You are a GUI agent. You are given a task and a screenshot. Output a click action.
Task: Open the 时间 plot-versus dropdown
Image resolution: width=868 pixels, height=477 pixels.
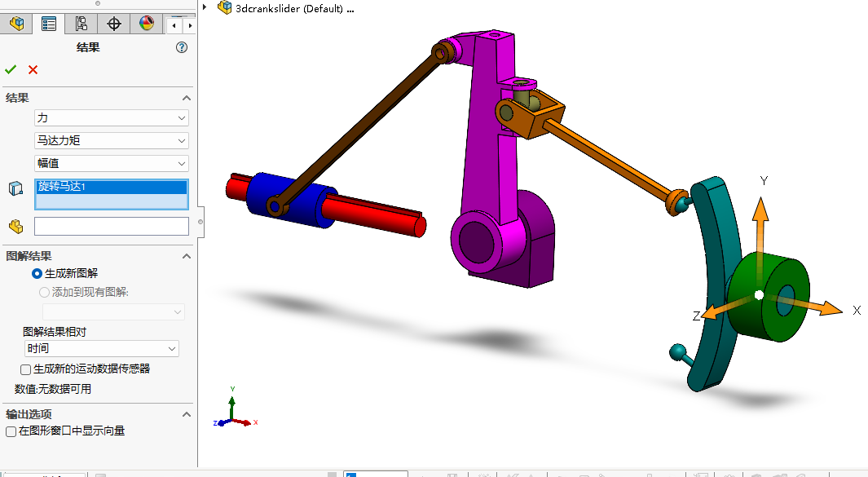tap(101, 349)
